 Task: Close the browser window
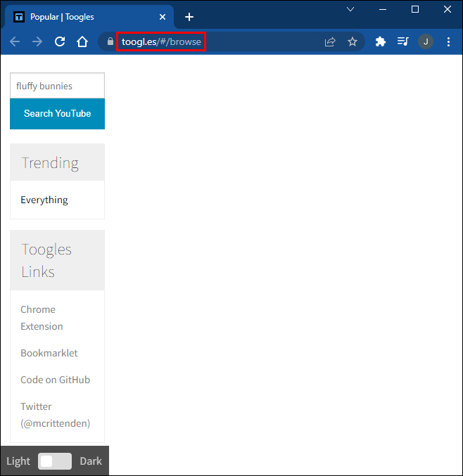(448, 9)
